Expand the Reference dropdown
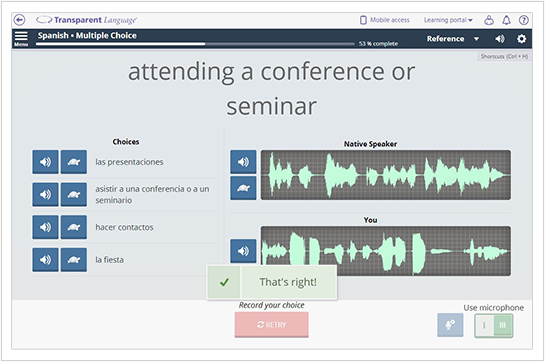Screen dimensions: 546x363 tap(453, 39)
